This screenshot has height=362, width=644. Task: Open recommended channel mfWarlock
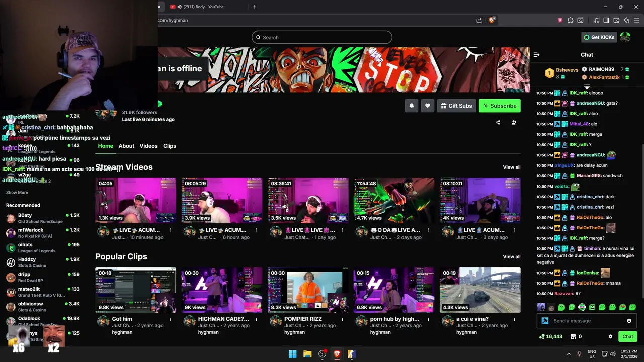point(43,233)
